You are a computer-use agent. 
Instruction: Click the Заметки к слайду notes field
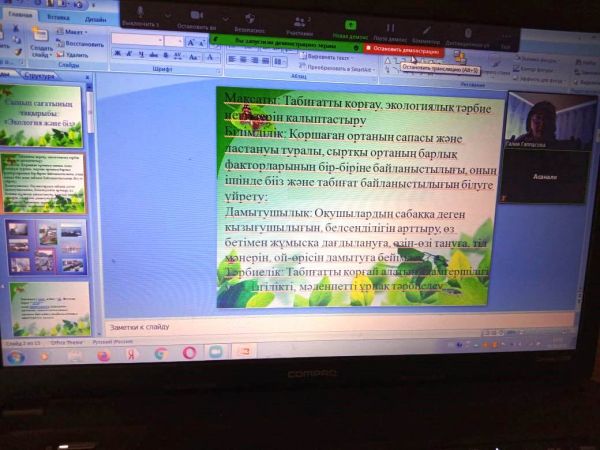[300, 326]
